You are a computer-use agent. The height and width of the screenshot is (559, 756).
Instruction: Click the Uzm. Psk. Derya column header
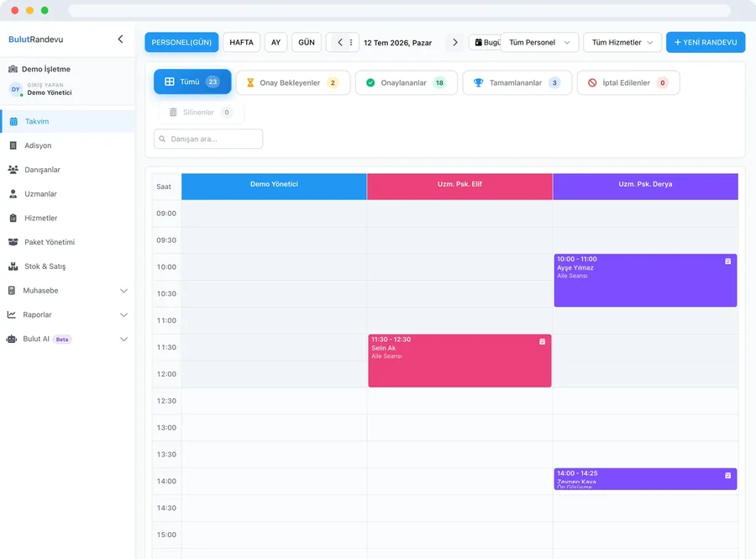point(645,186)
